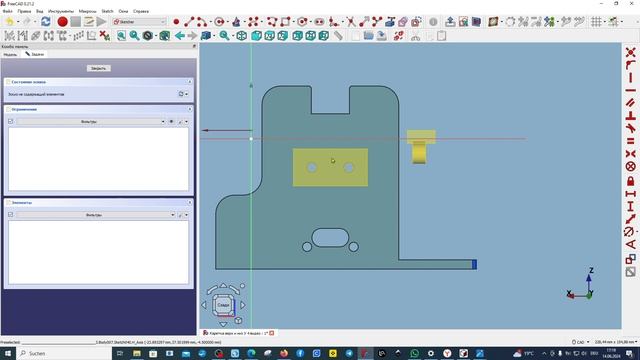640x360 pixels.
Task: Toggle checkbox in Элементы filter row
Action: pyautogui.click(x=11, y=214)
